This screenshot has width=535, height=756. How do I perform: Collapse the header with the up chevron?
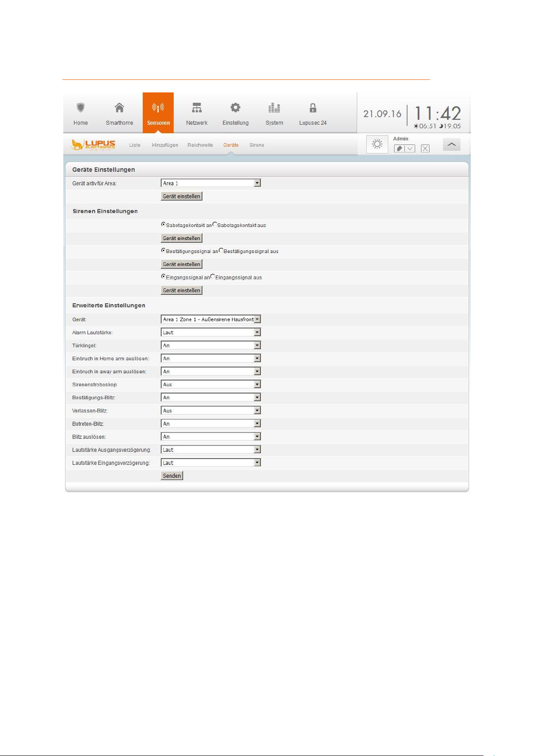[452, 144]
